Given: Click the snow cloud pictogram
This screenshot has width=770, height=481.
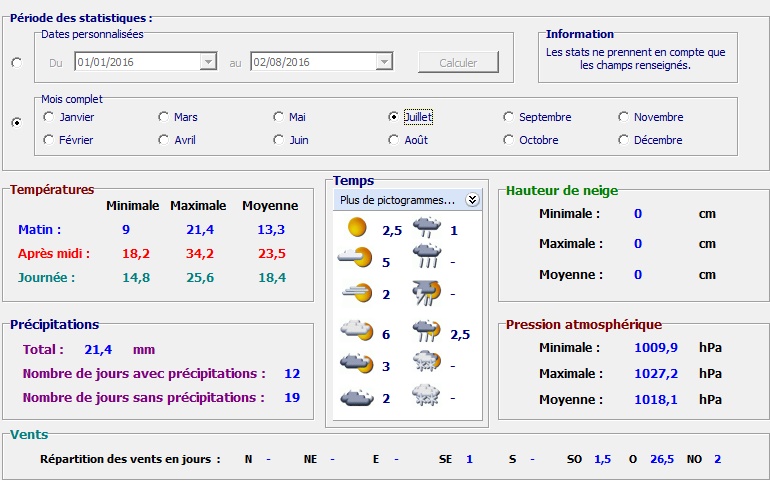Looking at the screenshot, I should click(x=426, y=395).
